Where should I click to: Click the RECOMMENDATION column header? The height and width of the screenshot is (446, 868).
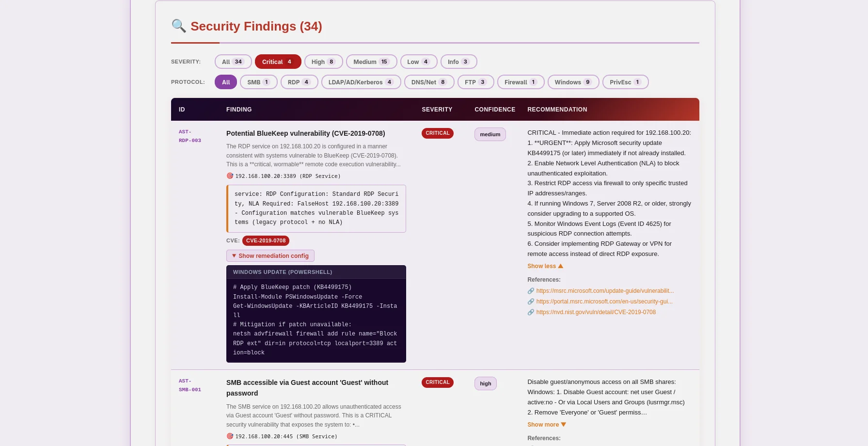point(557,110)
